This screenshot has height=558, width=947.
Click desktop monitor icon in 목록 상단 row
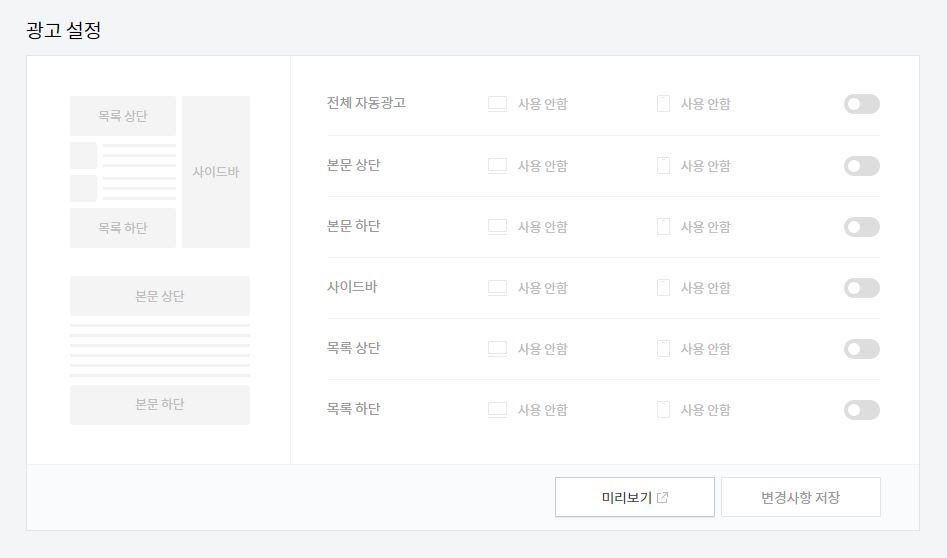(497, 348)
